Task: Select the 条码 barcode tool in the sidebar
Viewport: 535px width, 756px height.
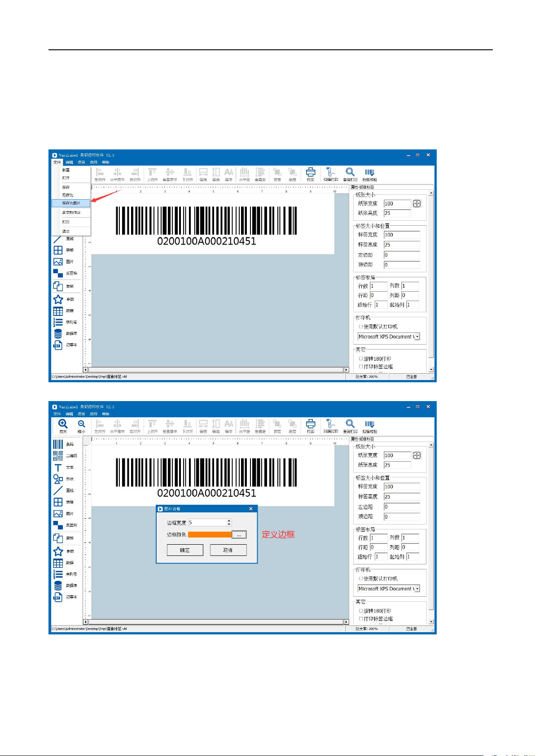Action: coord(58,444)
